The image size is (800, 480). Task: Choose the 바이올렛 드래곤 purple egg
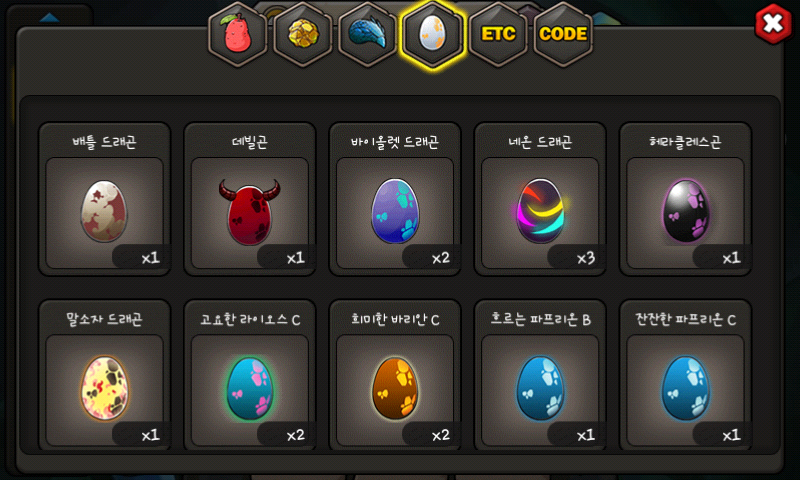[x=395, y=211]
